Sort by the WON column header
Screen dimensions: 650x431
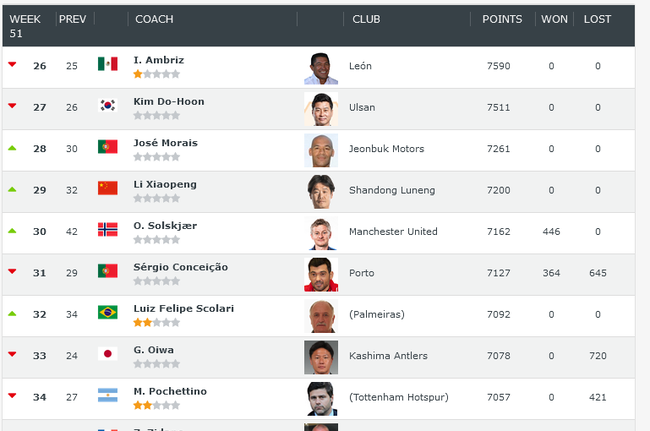(x=554, y=19)
